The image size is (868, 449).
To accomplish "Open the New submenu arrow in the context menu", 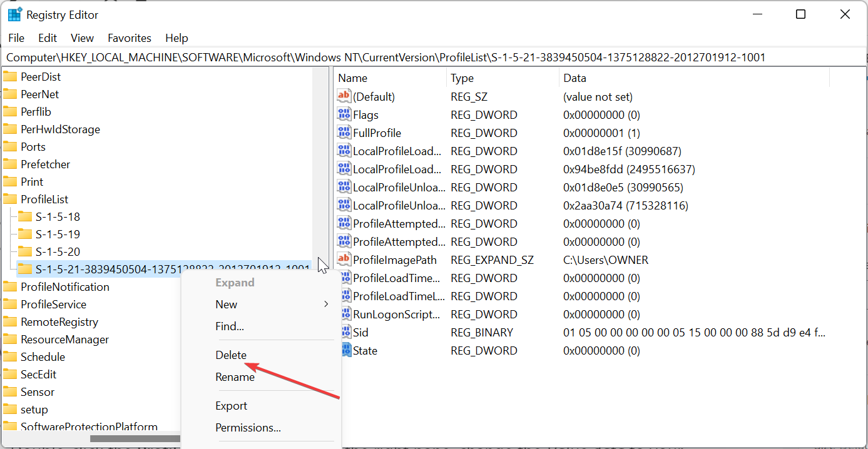I will (326, 305).
